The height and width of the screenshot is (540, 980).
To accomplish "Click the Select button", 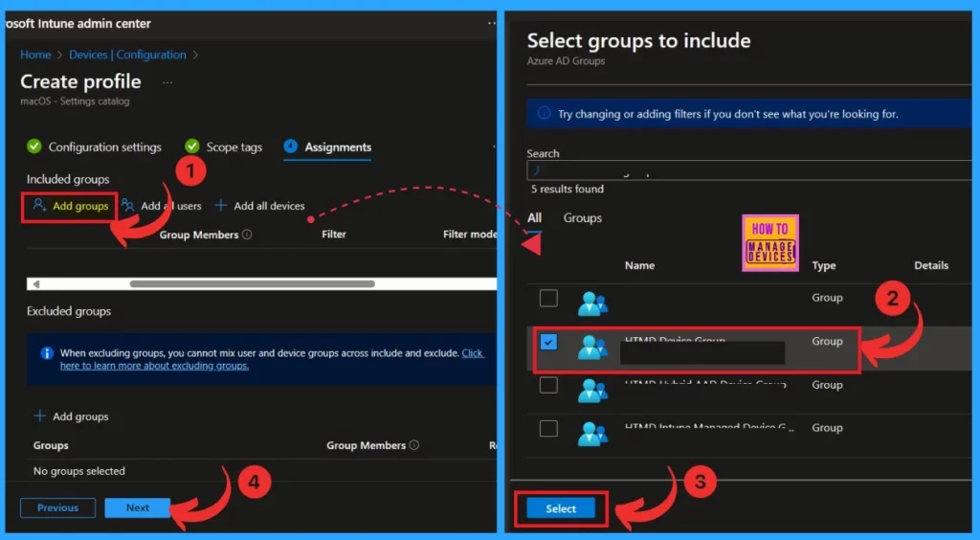I will 561,508.
